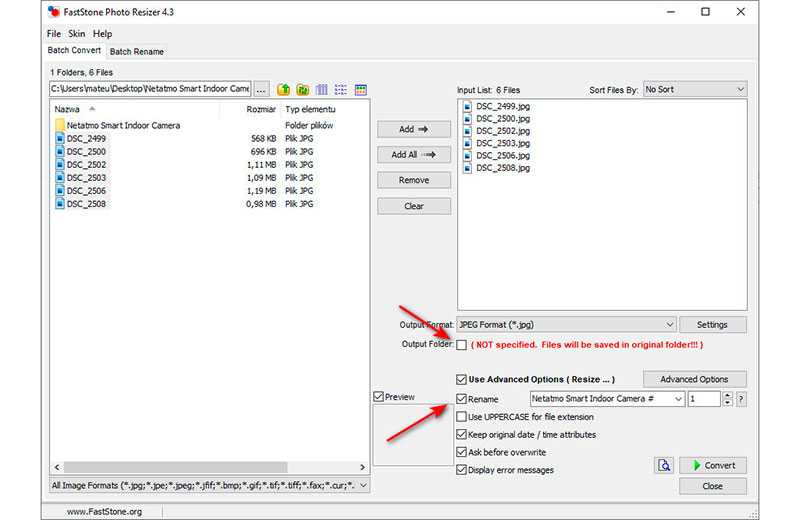Click the Add All button

coord(414,155)
